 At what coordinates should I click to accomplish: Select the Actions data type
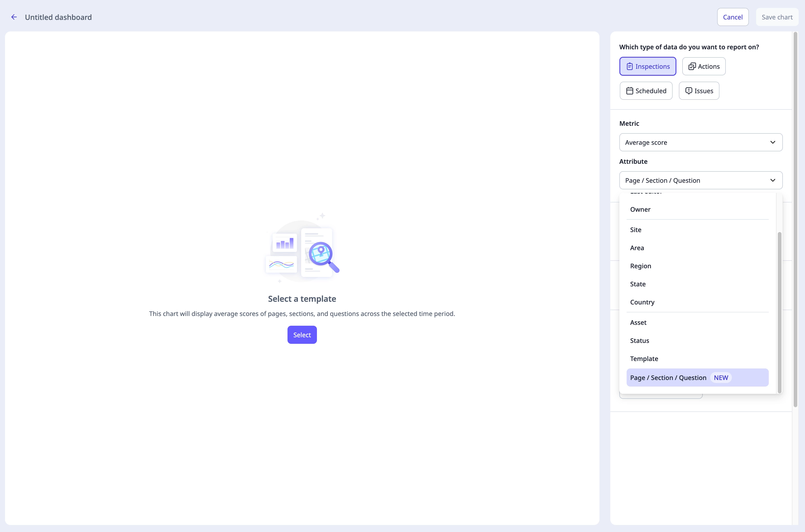click(704, 66)
